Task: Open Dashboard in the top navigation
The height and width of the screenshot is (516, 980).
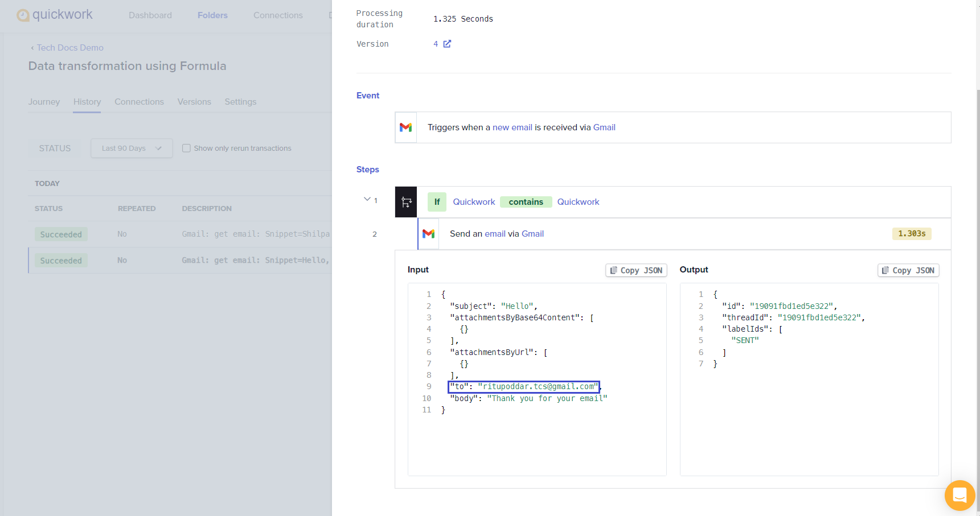Action: tap(150, 15)
